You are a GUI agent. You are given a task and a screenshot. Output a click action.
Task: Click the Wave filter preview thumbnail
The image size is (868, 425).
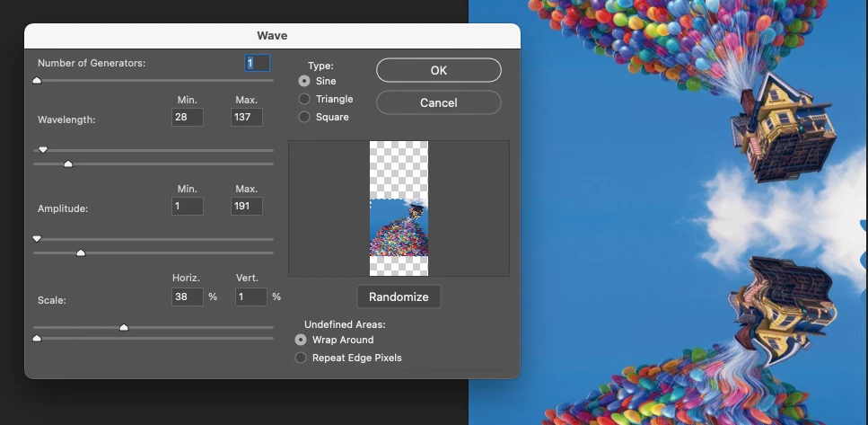point(399,208)
